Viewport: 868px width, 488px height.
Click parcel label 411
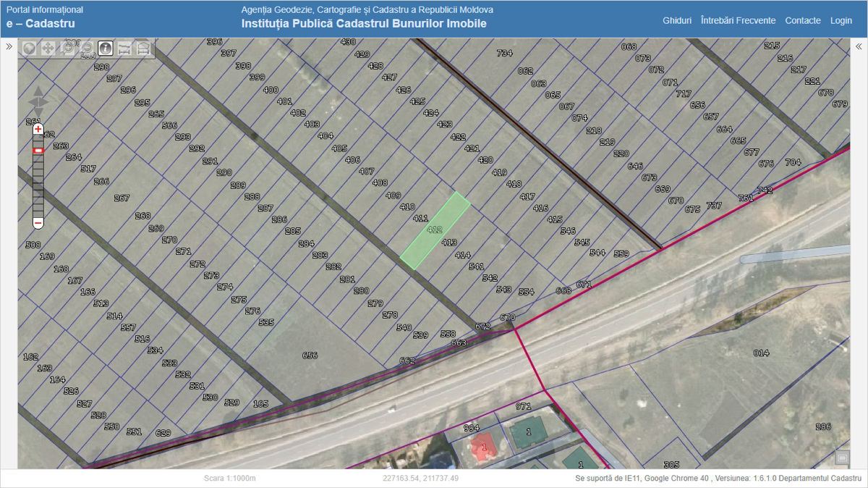pos(420,218)
